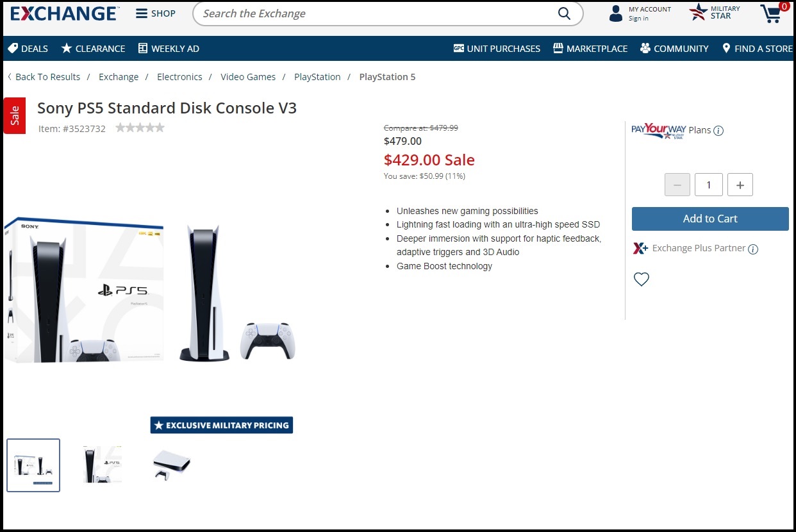Go back to search results
Image resolution: width=796 pixels, height=532 pixels.
[x=44, y=77]
